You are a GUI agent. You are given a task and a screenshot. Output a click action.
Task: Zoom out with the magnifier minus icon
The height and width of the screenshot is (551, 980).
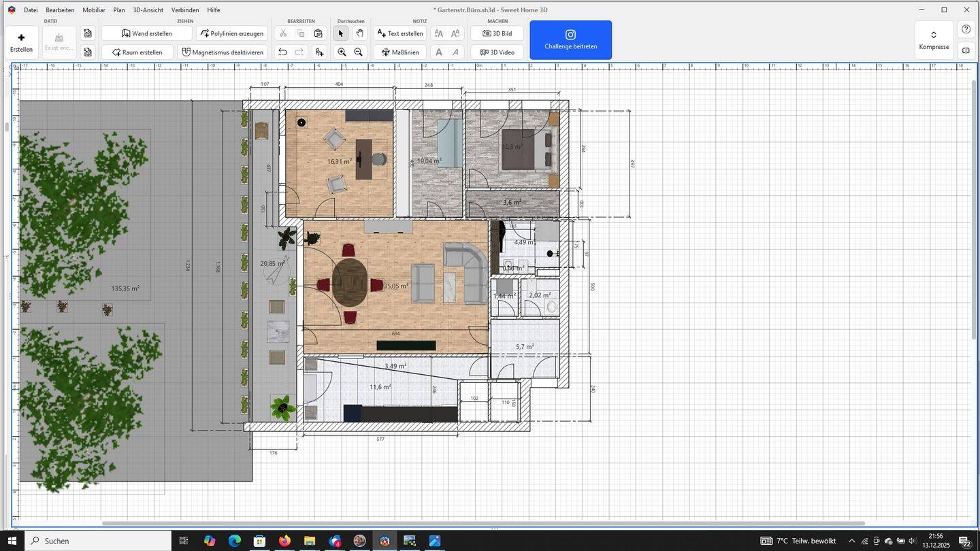point(358,52)
